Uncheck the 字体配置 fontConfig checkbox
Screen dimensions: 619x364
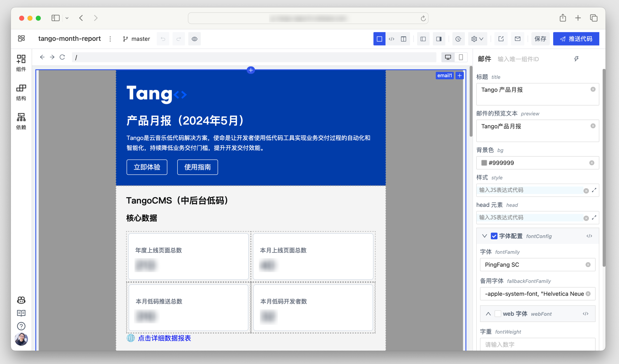pyautogui.click(x=494, y=236)
